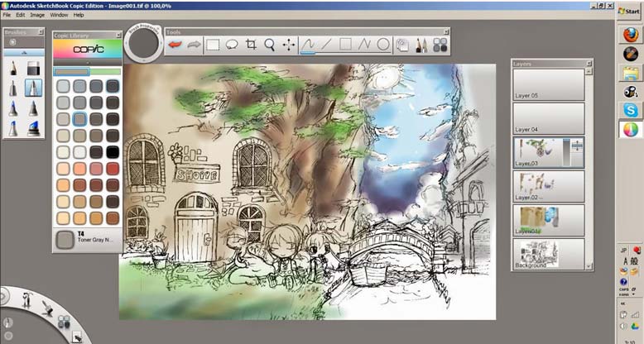
Task: Click the Undo red arrow in Tools
Action: point(175,45)
